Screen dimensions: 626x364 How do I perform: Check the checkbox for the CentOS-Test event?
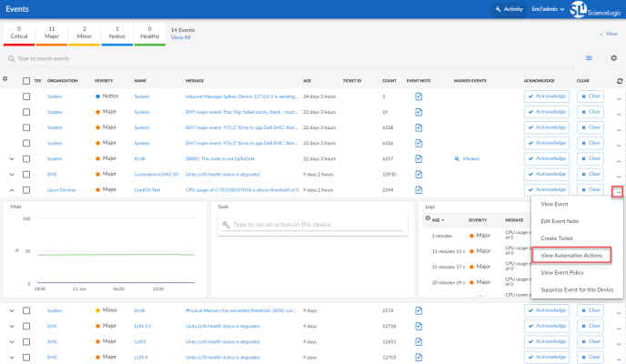coord(25,189)
